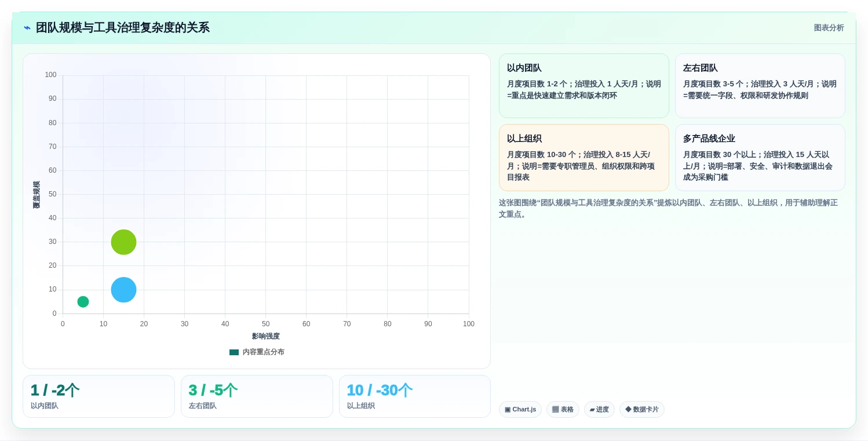Click the 3 / -5个 stat value
Image resolution: width=868 pixels, height=441 pixels.
(213, 390)
